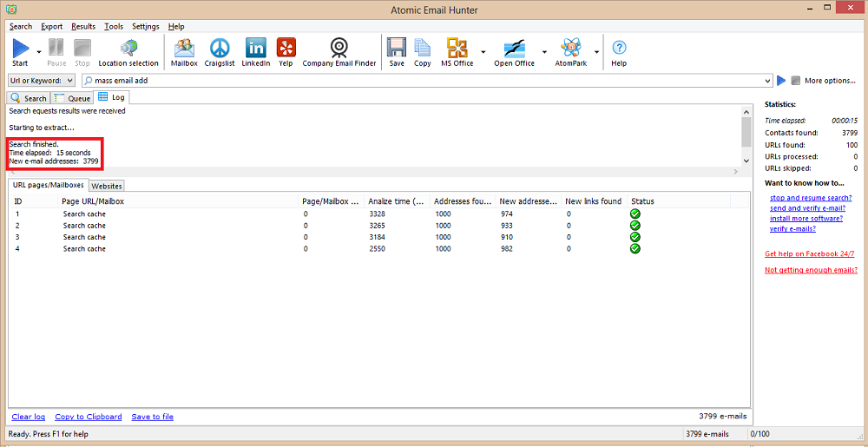This screenshot has height=447, width=868.
Task: Switch to the Websites tab
Action: [107, 186]
